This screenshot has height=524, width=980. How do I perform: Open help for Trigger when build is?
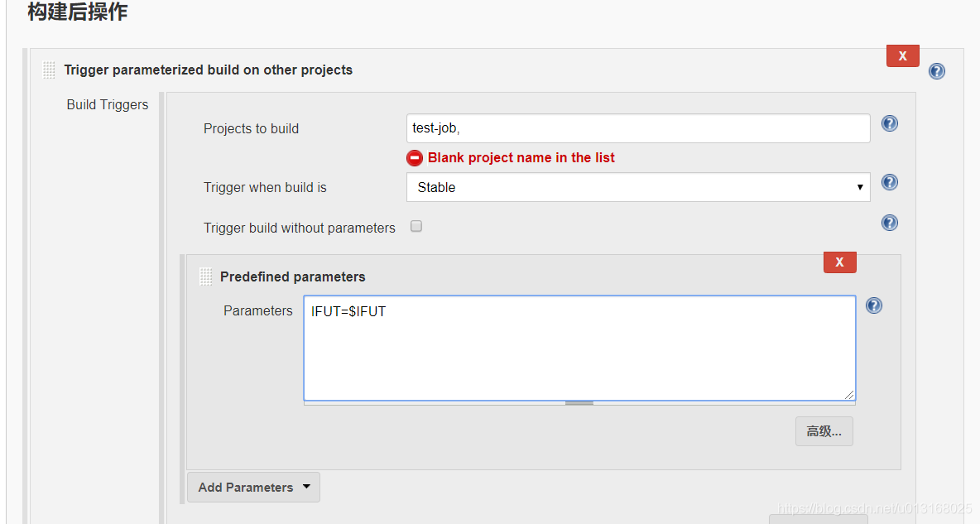tap(890, 182)
